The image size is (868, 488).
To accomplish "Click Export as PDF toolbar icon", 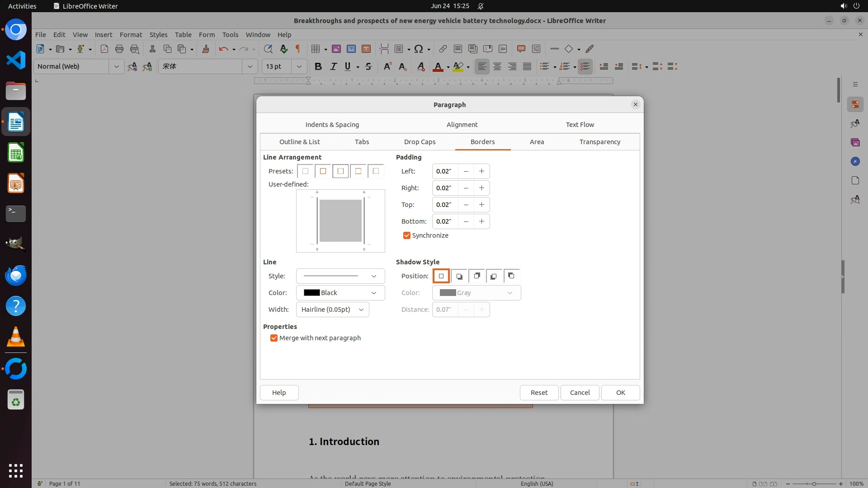I will click(x=104, y=49).
